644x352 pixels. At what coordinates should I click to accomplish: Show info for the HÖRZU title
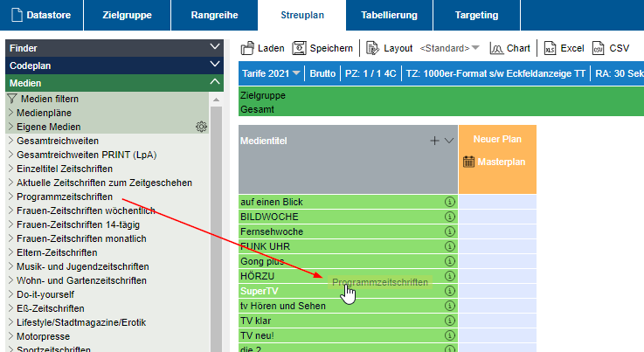[451, 275]
